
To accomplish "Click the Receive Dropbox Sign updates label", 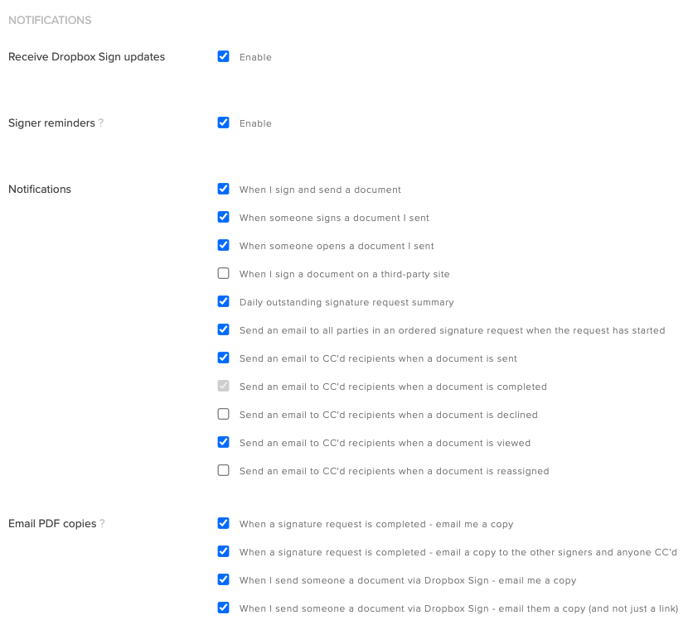I will pyautogui.click(x=86, y=57).
